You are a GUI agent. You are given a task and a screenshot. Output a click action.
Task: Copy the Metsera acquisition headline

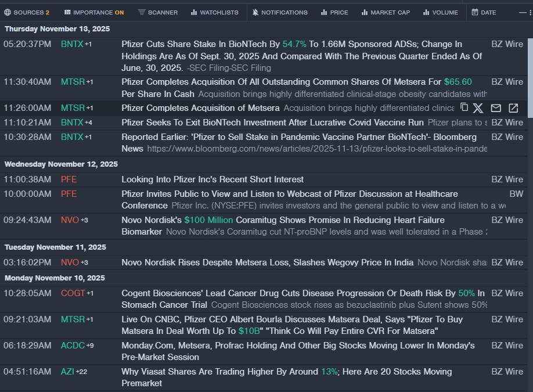coord(464,107)
